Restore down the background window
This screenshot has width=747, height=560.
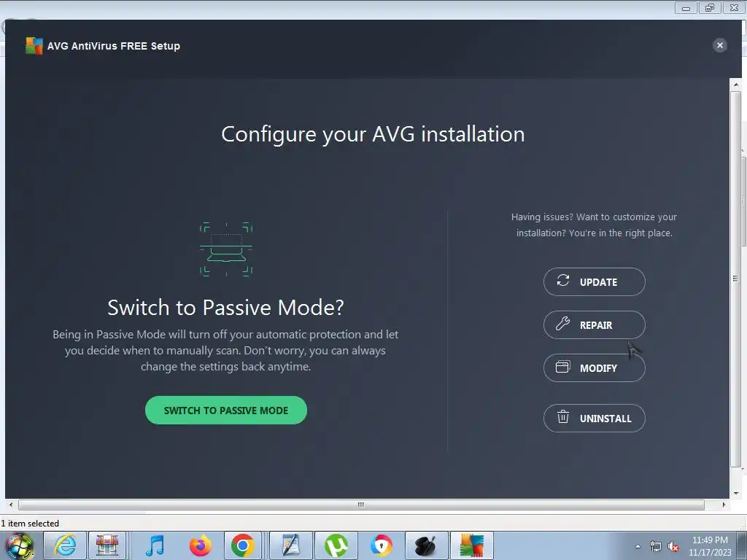click(710, 7)
